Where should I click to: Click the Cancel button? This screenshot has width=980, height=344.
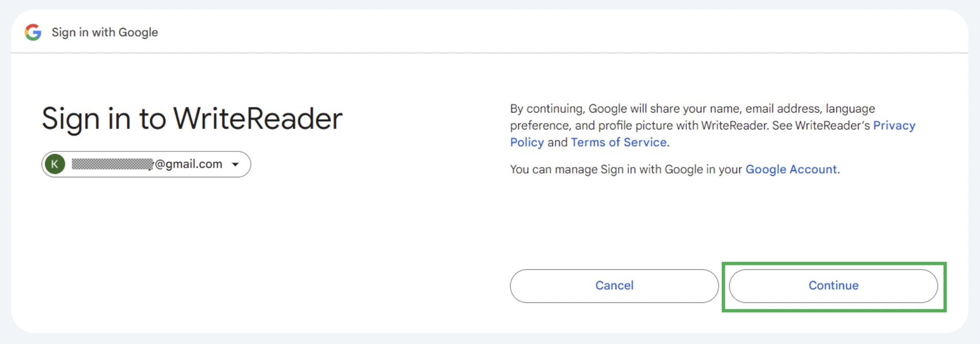coord(614,286)
